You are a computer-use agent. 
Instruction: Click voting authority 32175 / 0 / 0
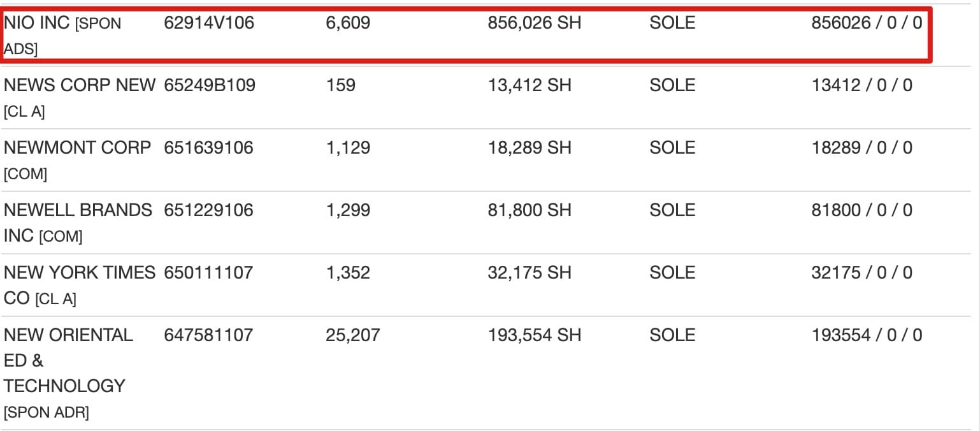861,273
